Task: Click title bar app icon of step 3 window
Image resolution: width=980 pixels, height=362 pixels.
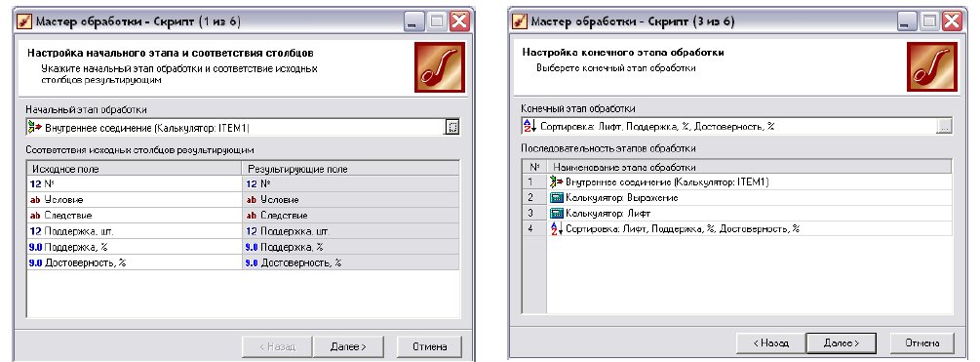Action: coord(520,21)
